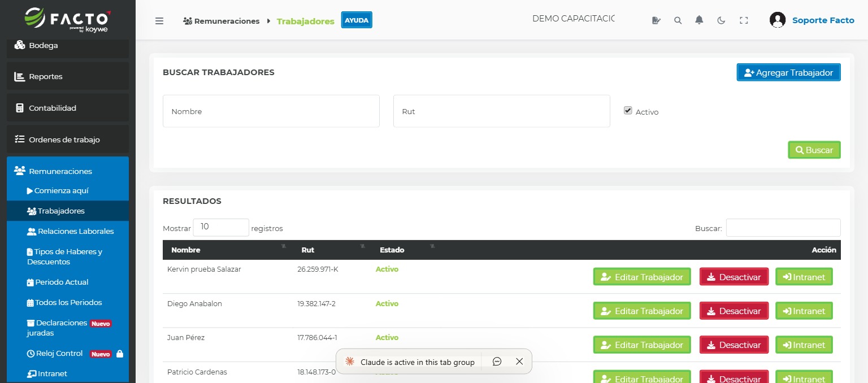Click the Agregar Trabajador button
The width and height of the screenshot is (868, 383).
[788, 72]
